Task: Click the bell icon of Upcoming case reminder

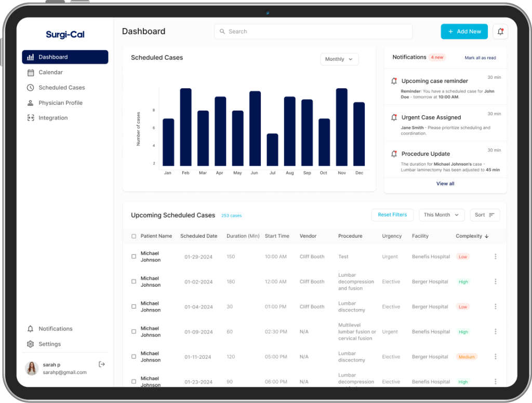Action: click(x=394, y=81)
